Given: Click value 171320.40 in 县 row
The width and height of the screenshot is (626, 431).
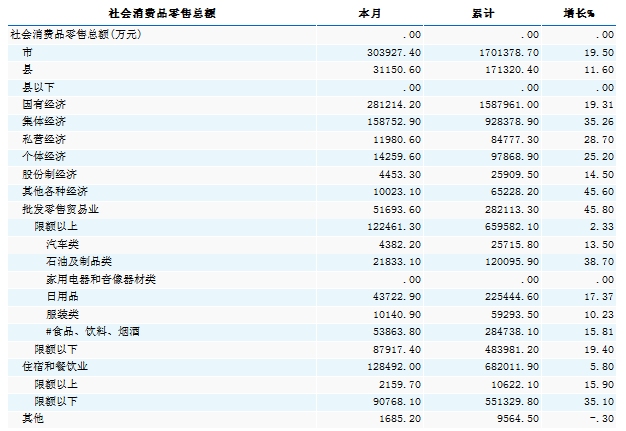Looking at the screenshot, I should coord(512,70).
